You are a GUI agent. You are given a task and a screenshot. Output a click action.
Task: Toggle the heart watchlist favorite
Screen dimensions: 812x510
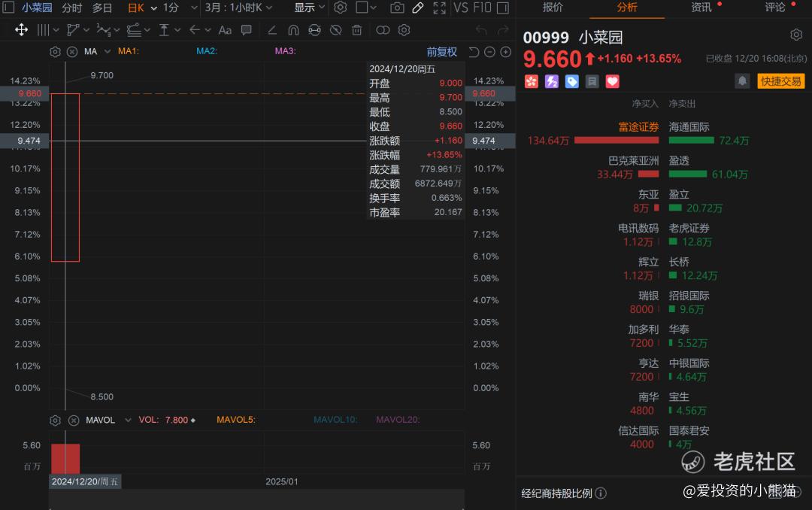pos(613,81)
